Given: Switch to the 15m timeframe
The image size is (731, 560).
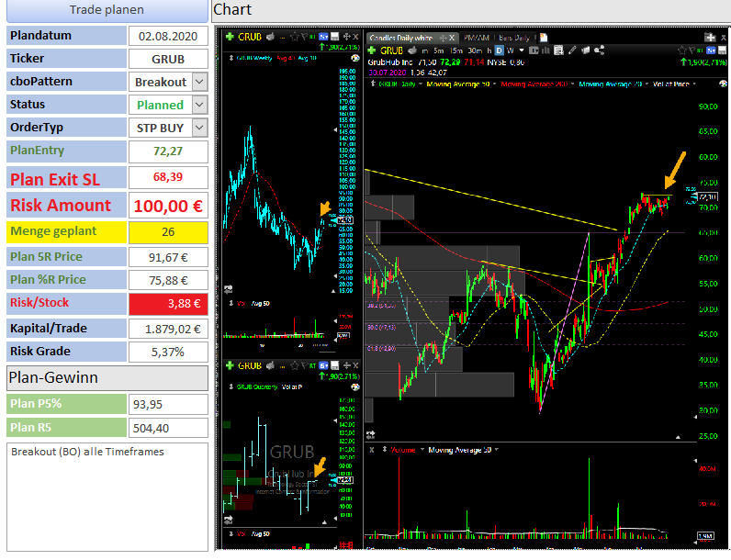Looking at the screenshot, I should click(x=456, y=50).
